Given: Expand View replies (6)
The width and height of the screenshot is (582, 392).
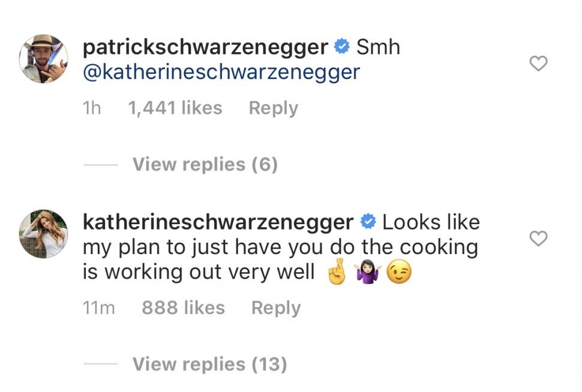Looking at the screenshot, I should [205, 164].
